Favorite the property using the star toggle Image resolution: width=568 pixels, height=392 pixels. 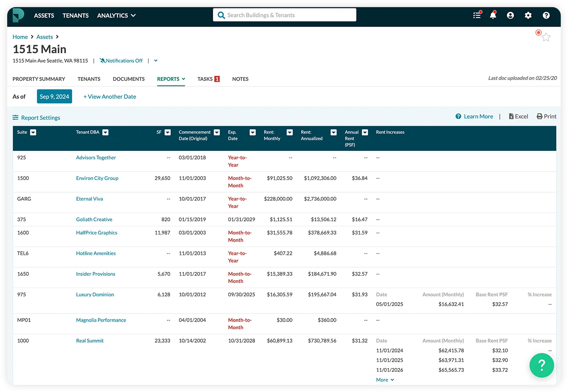[546, 37]
